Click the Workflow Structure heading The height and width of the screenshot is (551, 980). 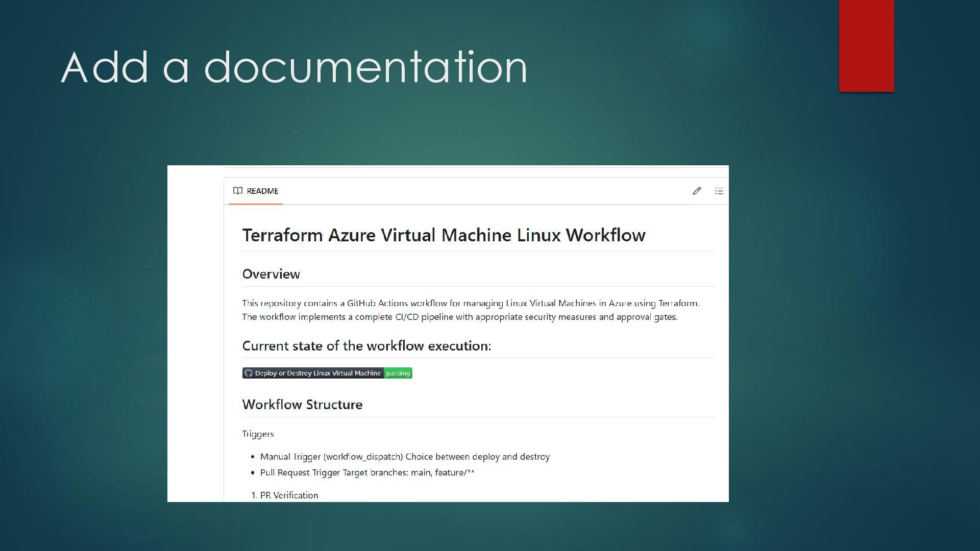(x=302, y=405)
